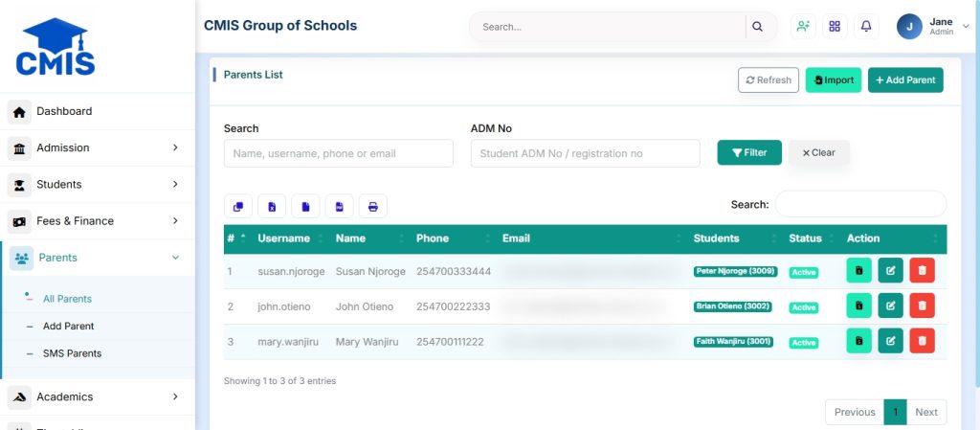Click the Academics sidebar icon
The width and height of the screenshot is (980, 430).
coord(19,397)
